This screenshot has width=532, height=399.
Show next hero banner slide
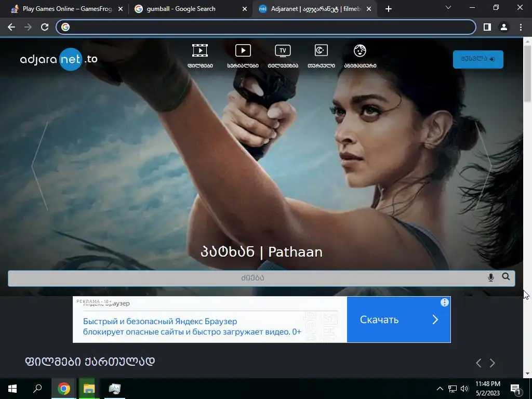tap(483, 166)
